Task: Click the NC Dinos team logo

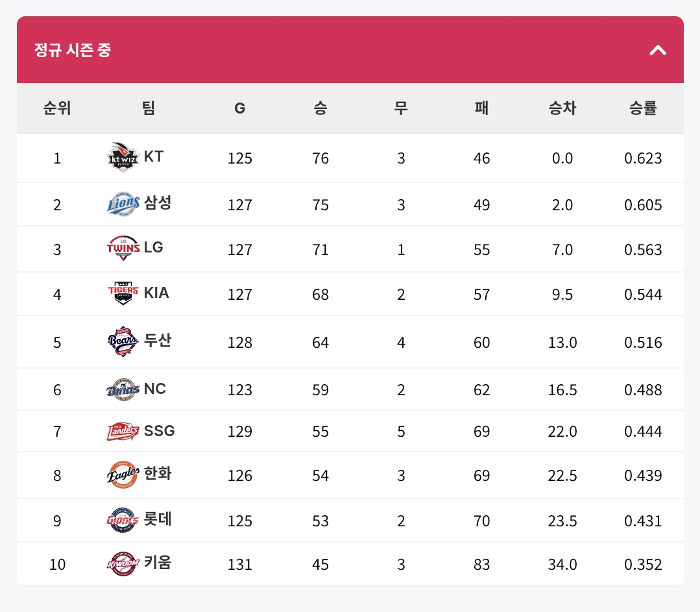Action: click(x=123, y=389)
